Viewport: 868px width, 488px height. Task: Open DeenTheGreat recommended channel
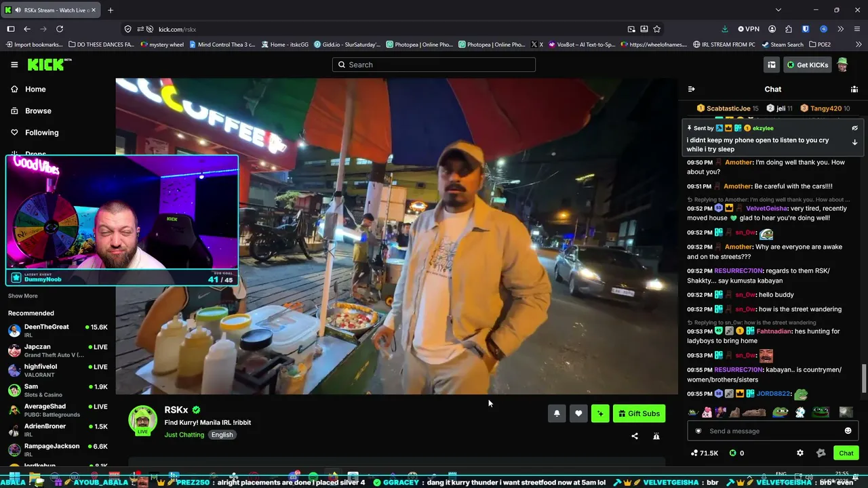point(58,331)
